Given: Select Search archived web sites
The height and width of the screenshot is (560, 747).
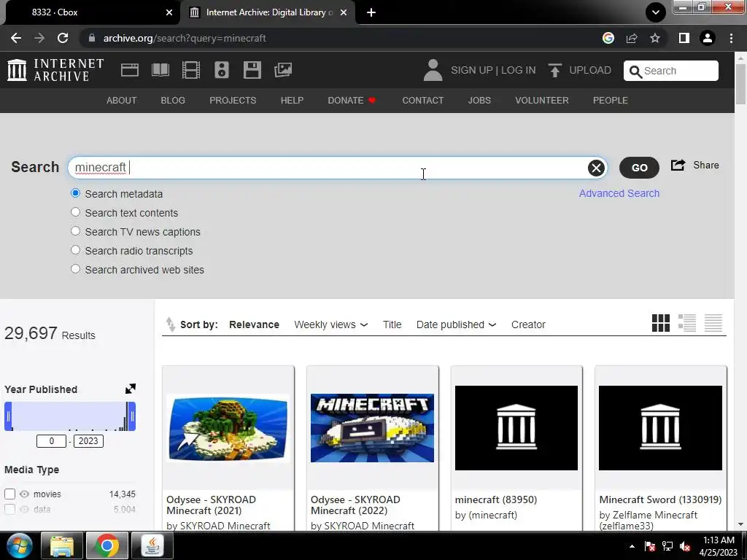Looking at the screenshot, I should (75, 268).
